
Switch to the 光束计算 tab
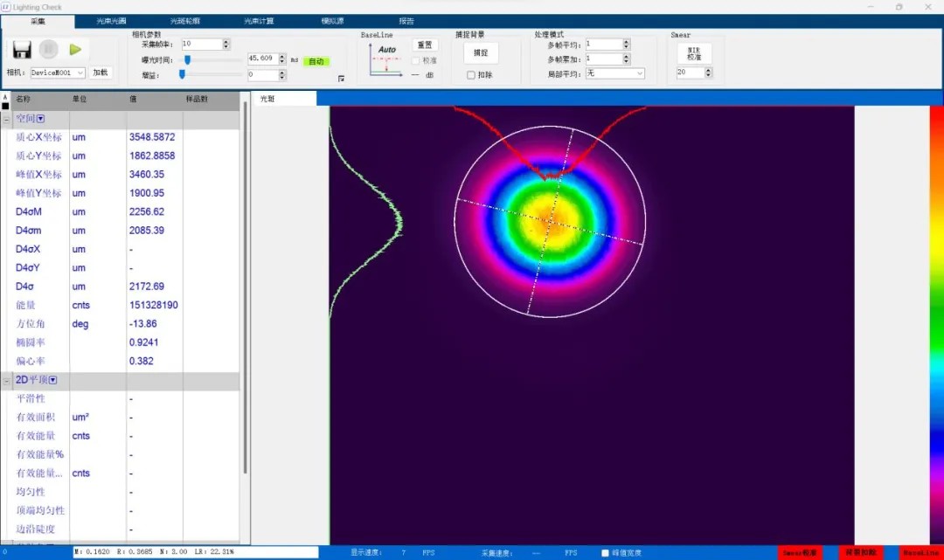(x=257, y=20)
